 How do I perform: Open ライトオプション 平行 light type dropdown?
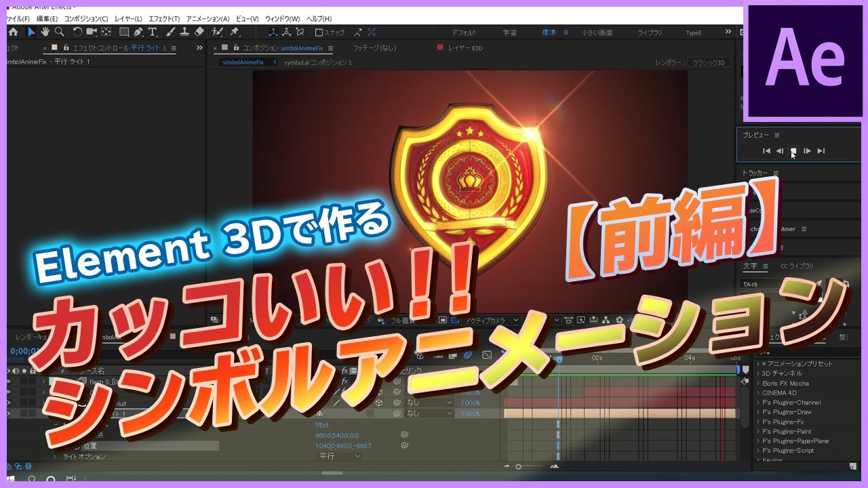pyautogui.click(x=340, y=456)
